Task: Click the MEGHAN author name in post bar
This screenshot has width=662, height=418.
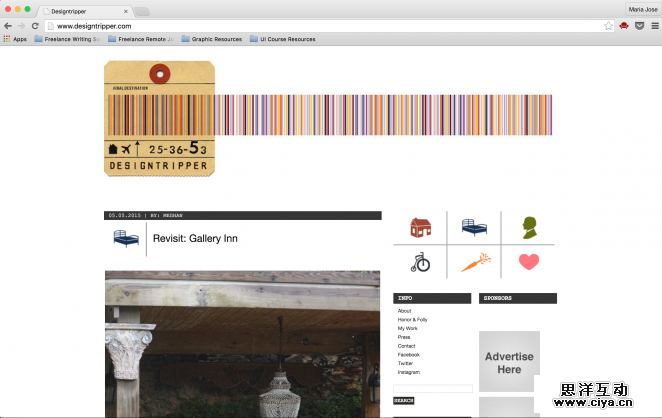Action: click(x=173, y=215)
